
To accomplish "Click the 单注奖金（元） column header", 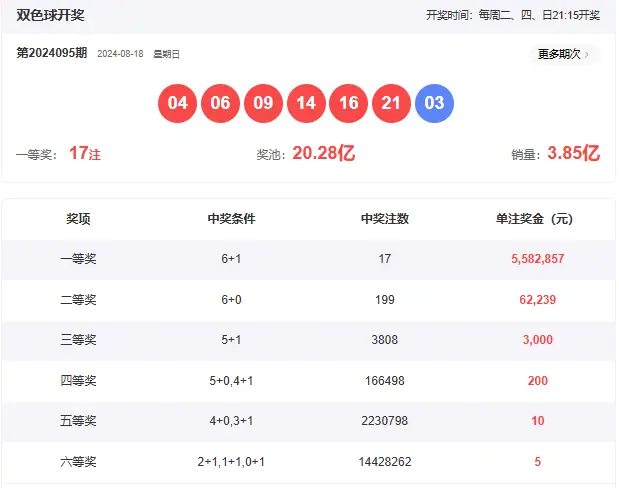I will [537, 218].
